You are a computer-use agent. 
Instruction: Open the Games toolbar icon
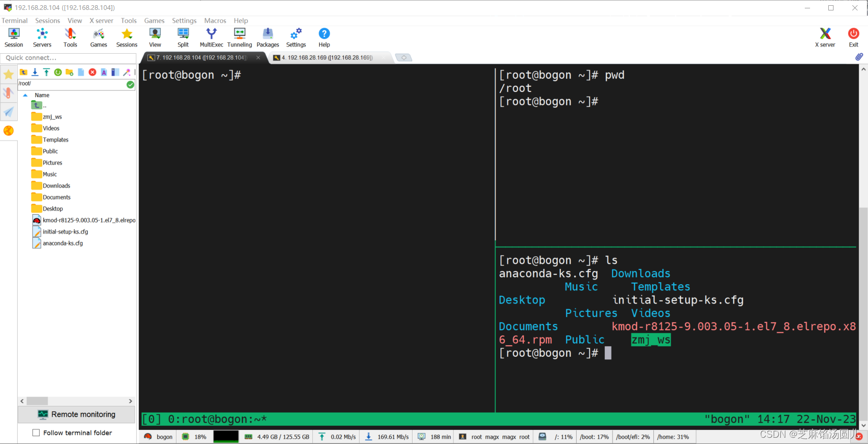point(99,38)
